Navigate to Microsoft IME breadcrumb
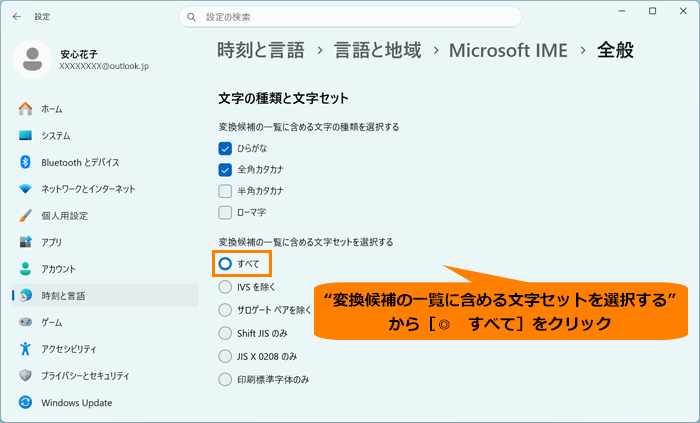 click(508, 50)
